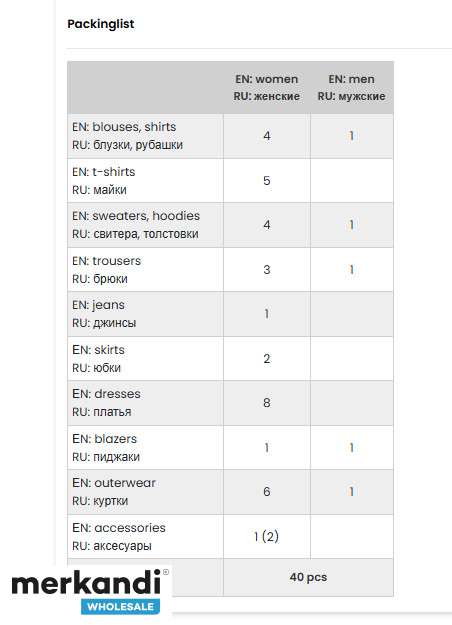The height and width of the screenshot is (625, 452).
Task: Select the '1 (2)' accessories cell
Action: tap(267, 537)
